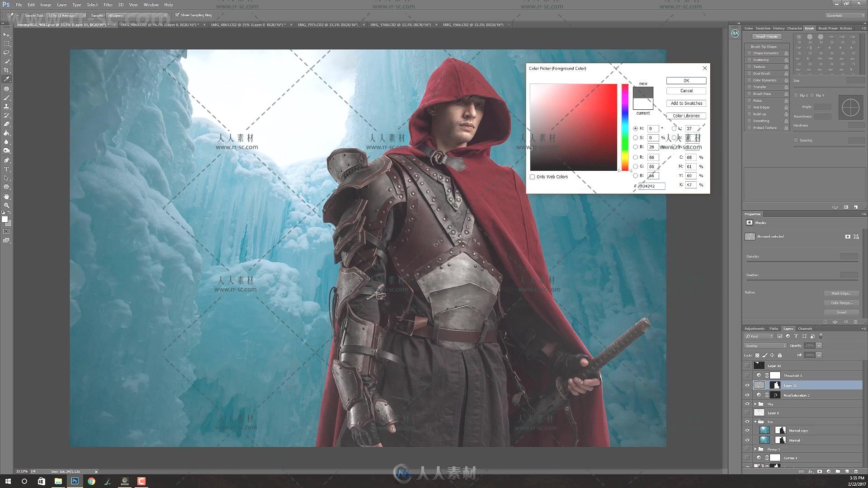Click the vertical hue spectrum slider
Screen dimensions: 868x488
625,127
